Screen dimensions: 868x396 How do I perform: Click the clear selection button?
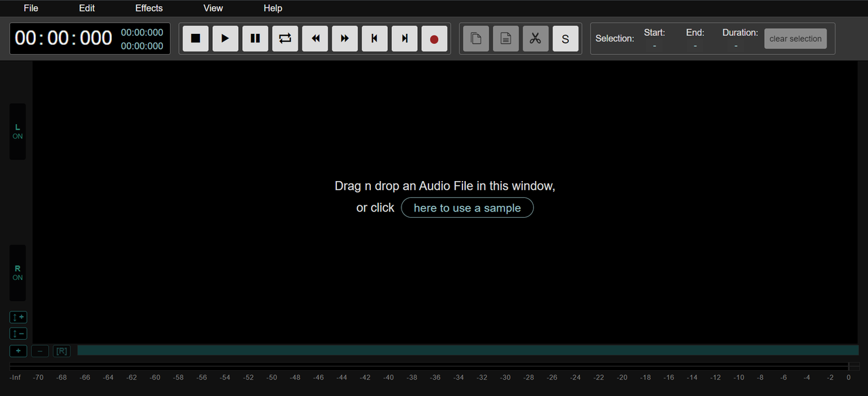tap(795, 39)
